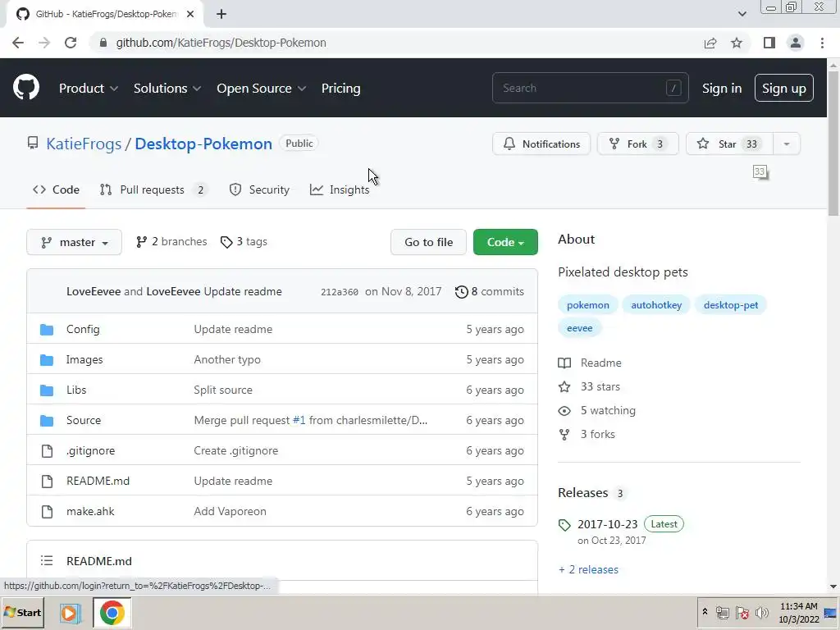Click the network tray icon
840x630 pixels.
722,612
